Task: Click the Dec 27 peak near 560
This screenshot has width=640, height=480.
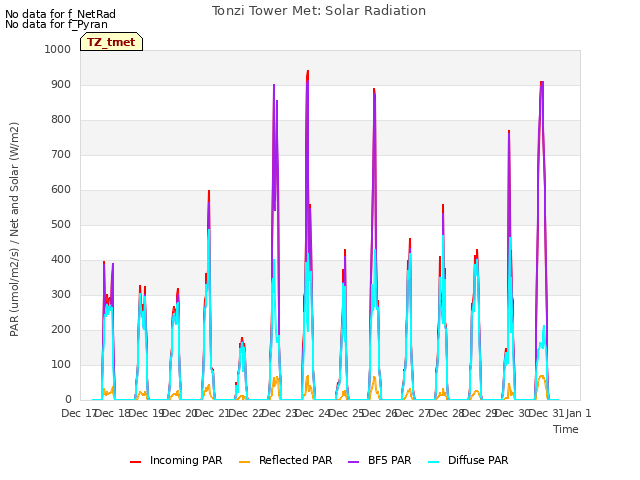Action: point(443,205)
